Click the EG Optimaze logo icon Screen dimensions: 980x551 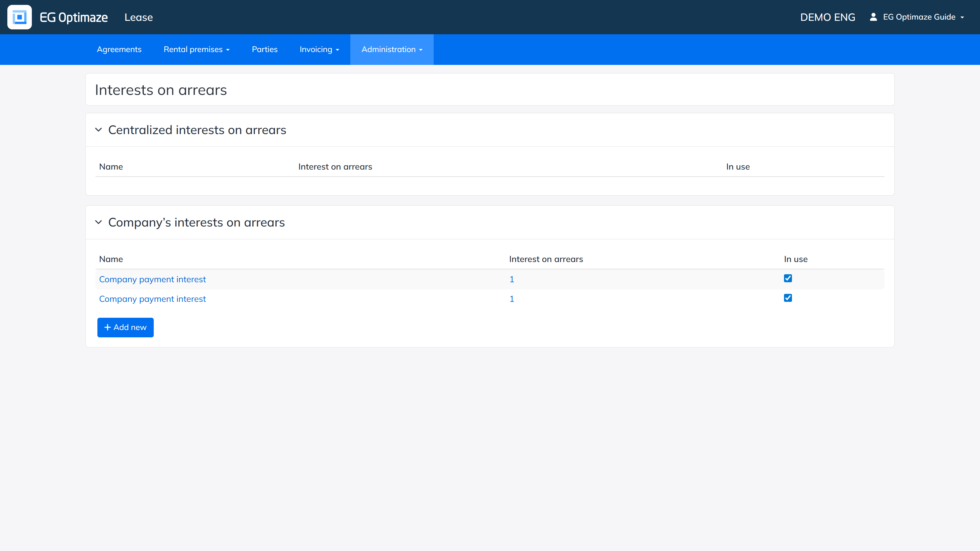[x=19, y=17]
